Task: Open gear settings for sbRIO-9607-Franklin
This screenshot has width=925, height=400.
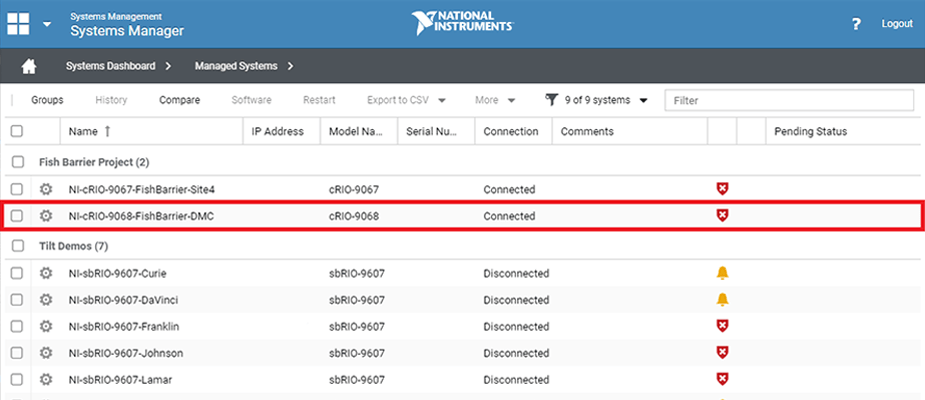Action: tap(46, 326)
